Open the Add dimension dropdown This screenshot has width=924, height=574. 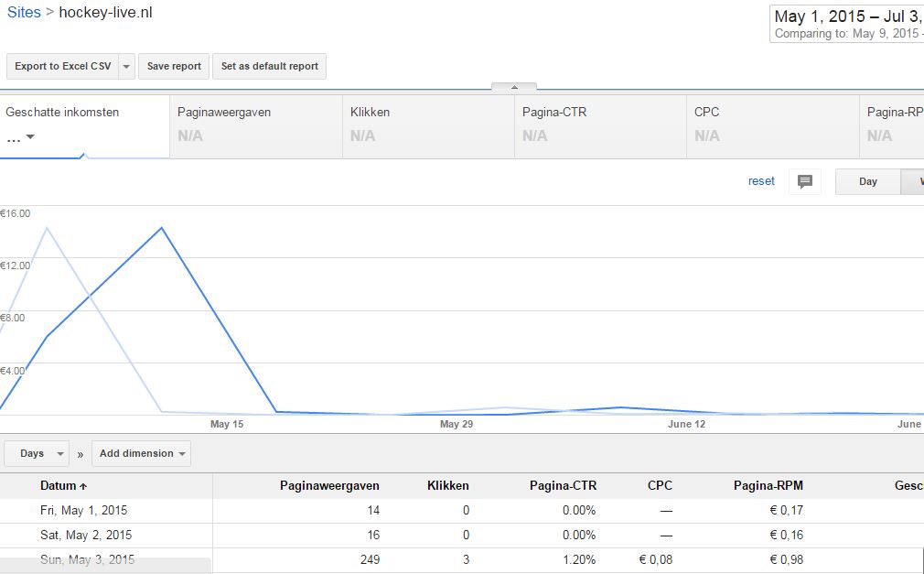142,454
